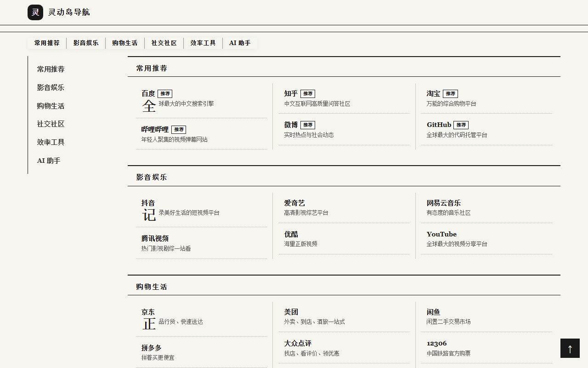The height and width of the screenshot is (368, 588).
Task: Jump to AI 助手 in the sidebar
Action: [49, 161]
